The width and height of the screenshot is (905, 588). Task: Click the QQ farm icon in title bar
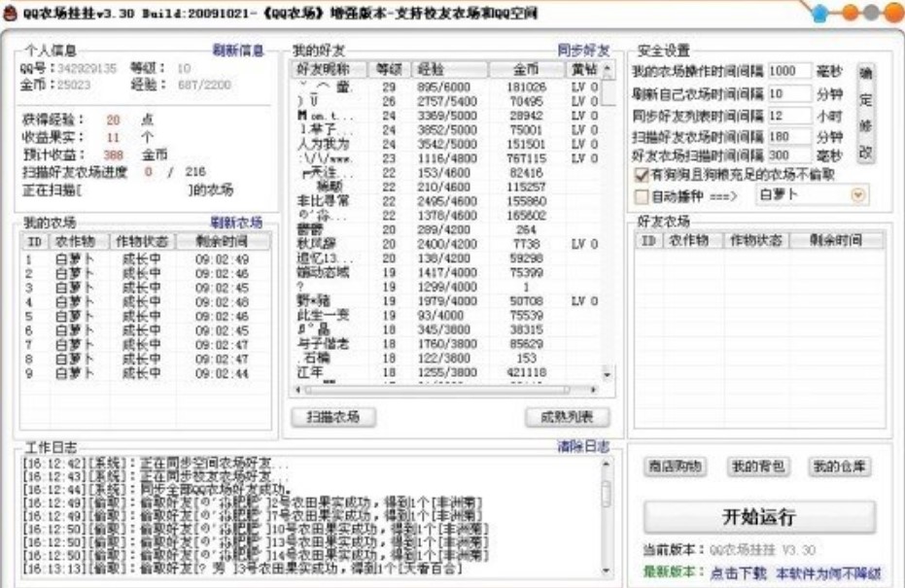pos(10,11)
